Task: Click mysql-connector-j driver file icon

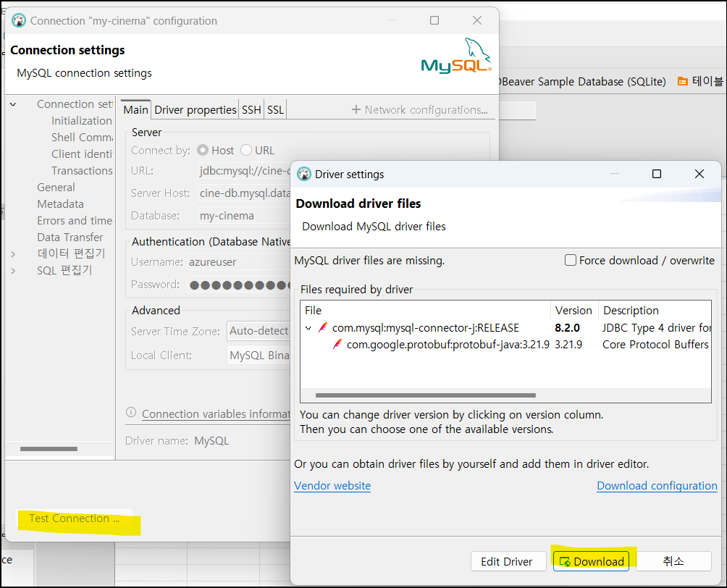Action: pos(323,328)
